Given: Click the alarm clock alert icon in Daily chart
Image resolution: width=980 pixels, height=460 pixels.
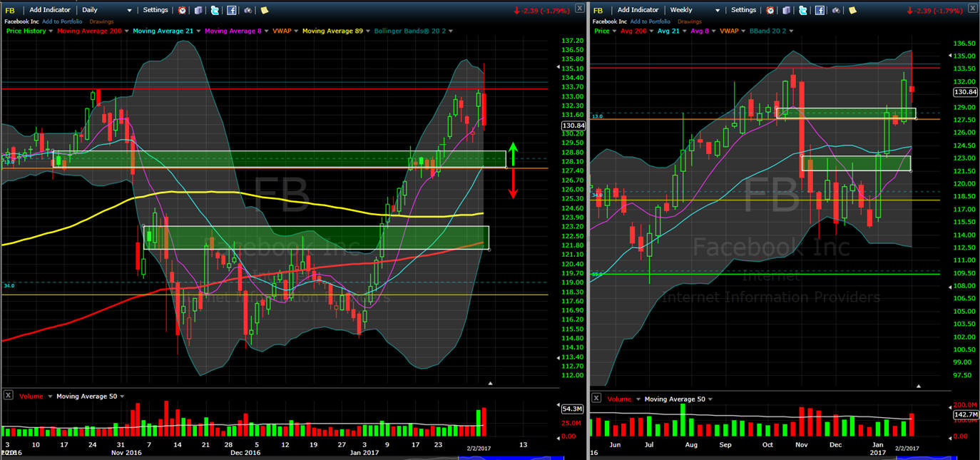Looking at the screenshot, I should click(x=183, y=10).
